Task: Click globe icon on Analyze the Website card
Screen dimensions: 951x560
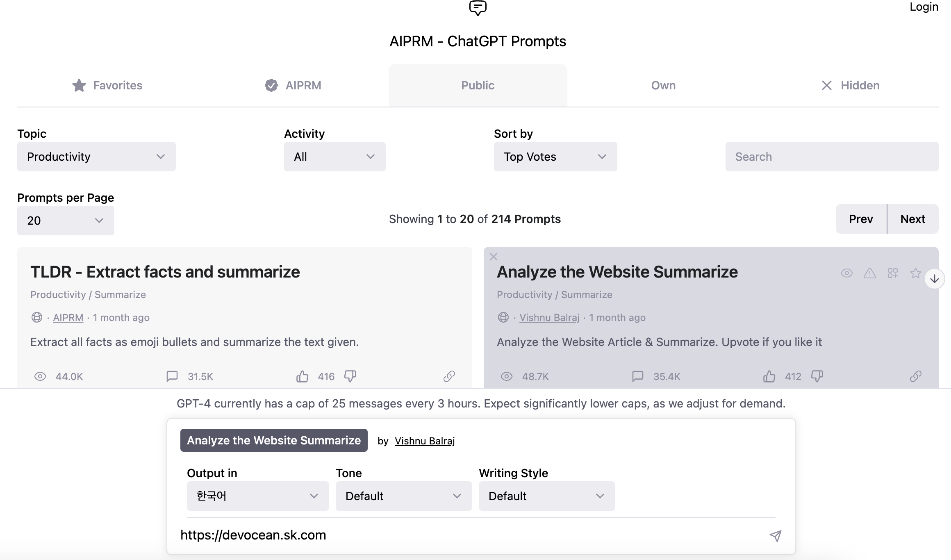Action: [503, 317]
